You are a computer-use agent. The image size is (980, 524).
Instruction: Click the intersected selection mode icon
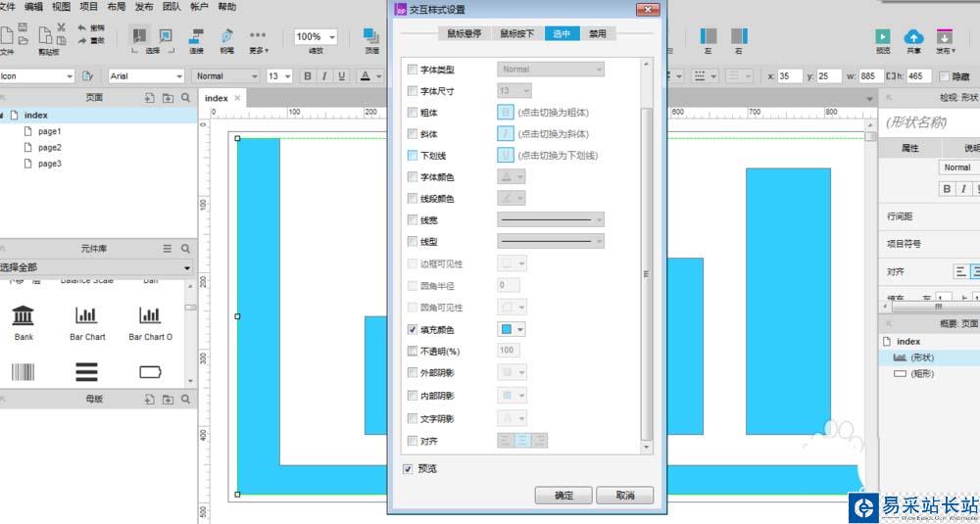[x=140, y=35]
